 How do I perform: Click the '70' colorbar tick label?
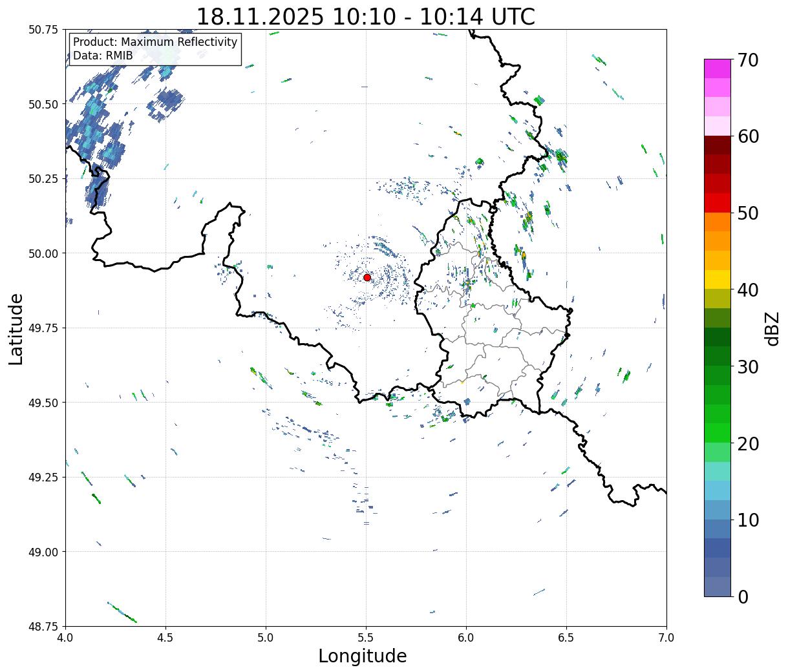747,60
